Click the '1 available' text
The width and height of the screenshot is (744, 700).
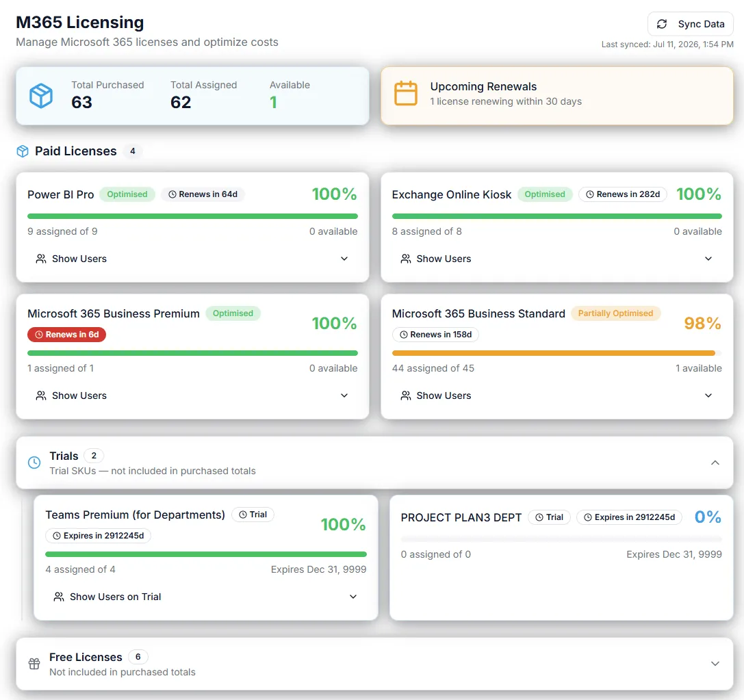pyautogui.click(x=698, y=369)
